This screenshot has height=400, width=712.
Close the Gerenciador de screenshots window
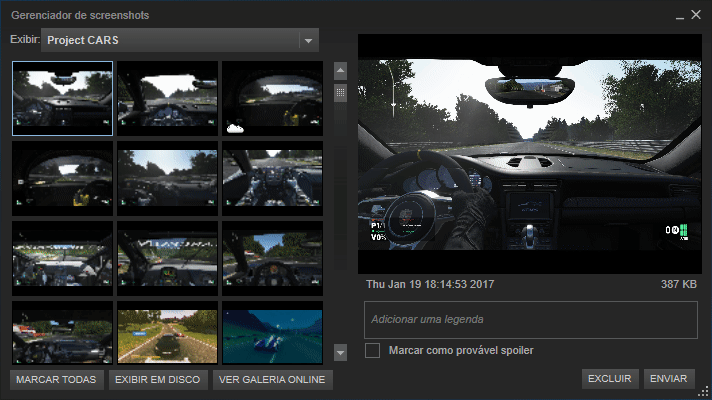696,15
